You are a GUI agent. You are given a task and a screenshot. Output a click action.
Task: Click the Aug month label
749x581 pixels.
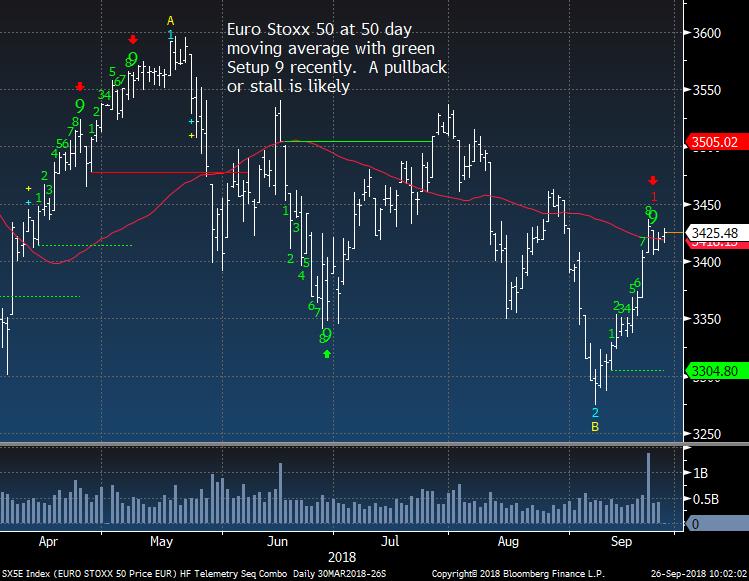508,542
